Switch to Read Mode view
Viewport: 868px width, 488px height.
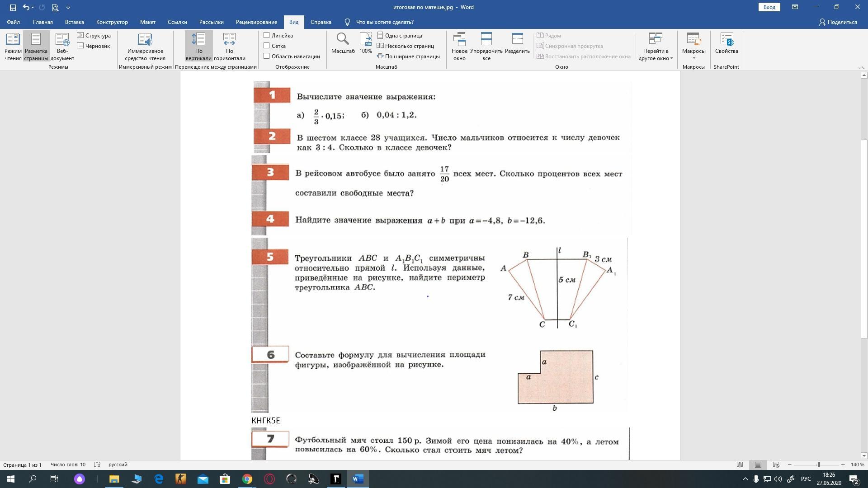point(13,47)
